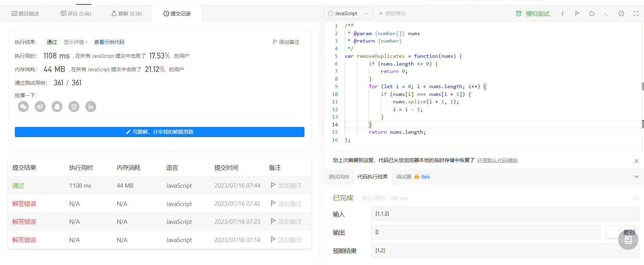Switch to 测试用例 tab
This screenshot has width=644, height=265.
pyautogui.click(x=339, y=177)
